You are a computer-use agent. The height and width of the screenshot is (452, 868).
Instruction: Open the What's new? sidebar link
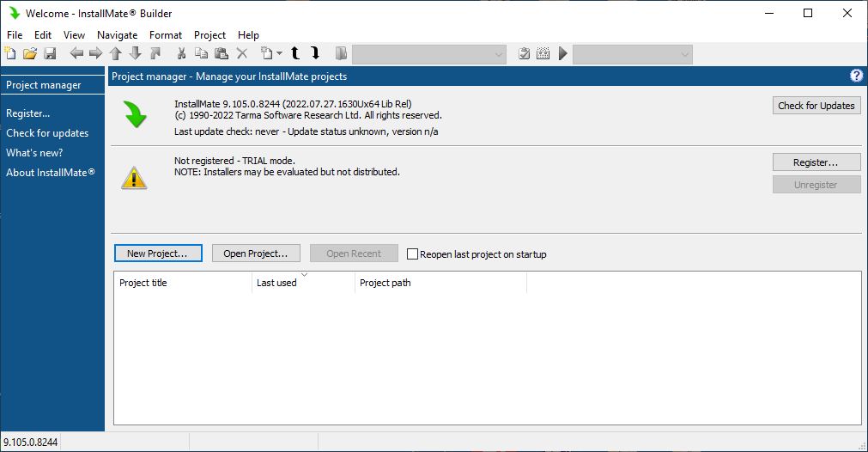point(34,153)
